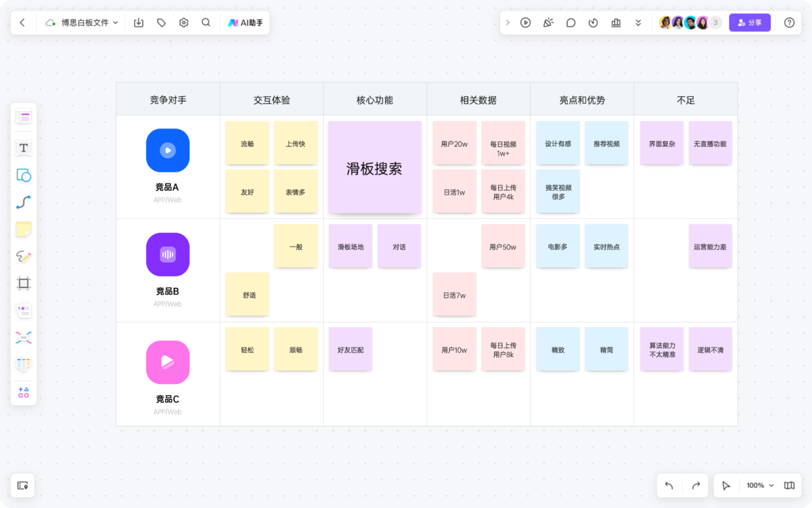
Task: Launch the AI助手 assistant
Action: (244, 22)
